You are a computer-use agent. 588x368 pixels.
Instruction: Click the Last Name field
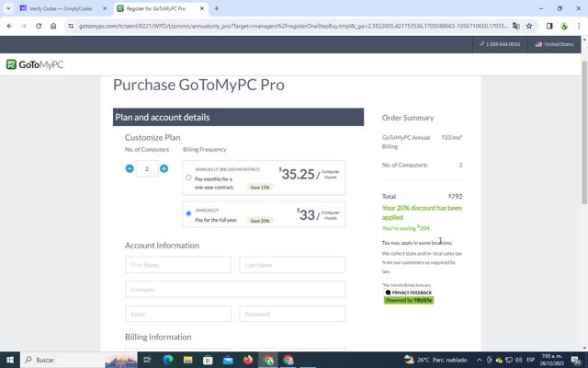pyautogui.click(x=292, y=265)
